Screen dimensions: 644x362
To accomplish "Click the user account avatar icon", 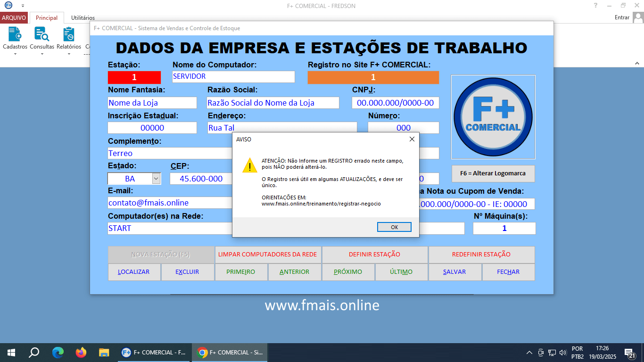I will pos(638,17).
